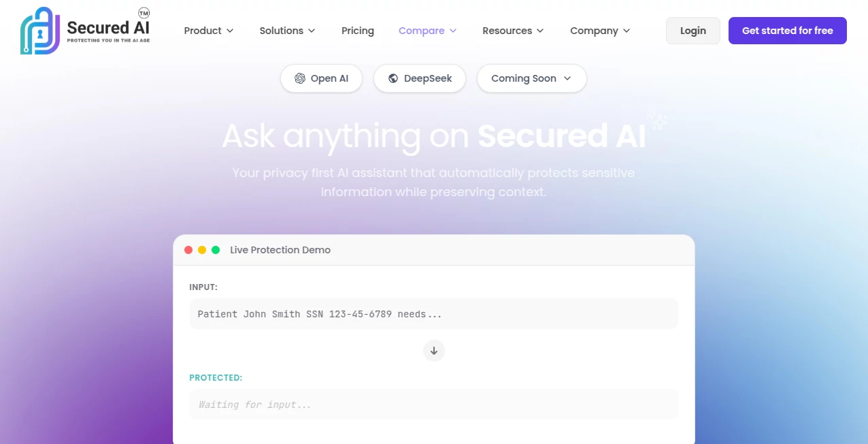
Task: Click the DeepSeek whale icon
Action: coord(393,78)
